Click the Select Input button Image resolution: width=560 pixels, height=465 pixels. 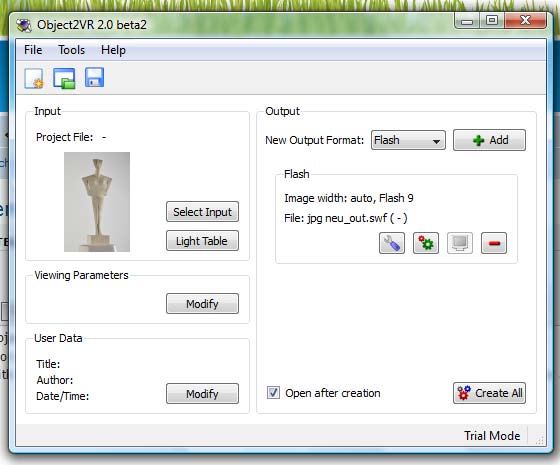tap(202, 212)
